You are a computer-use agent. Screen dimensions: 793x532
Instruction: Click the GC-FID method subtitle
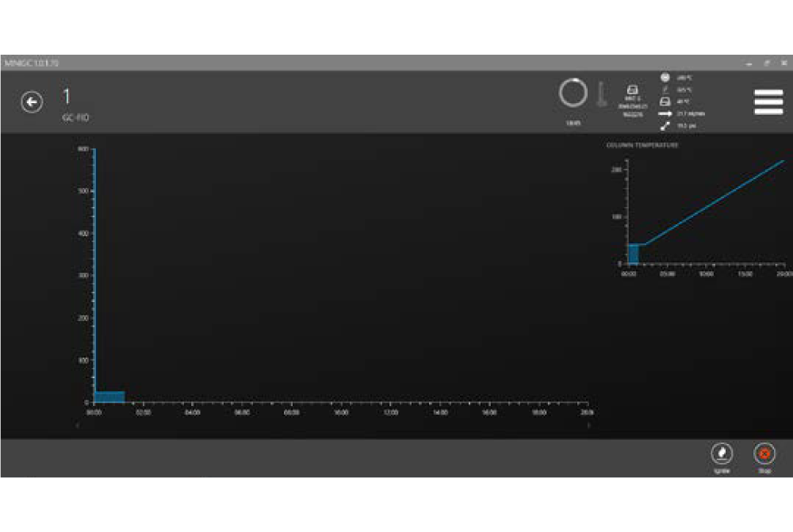75,117
